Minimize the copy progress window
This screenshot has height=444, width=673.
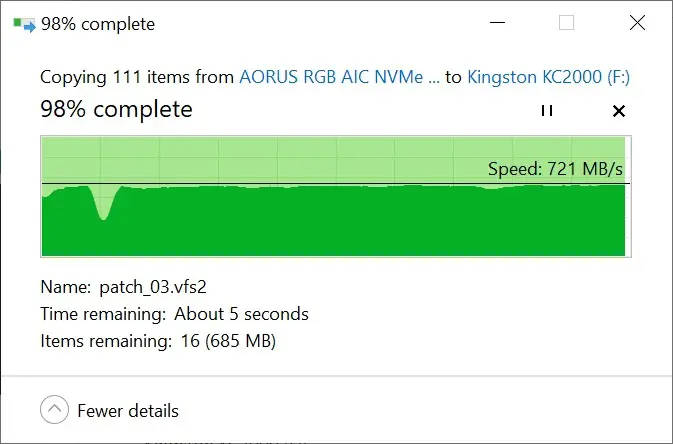[497, 22]
